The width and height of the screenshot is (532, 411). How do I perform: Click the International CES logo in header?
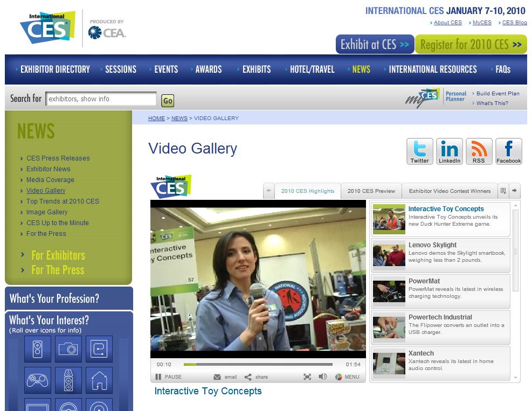[x=48, y=27]
